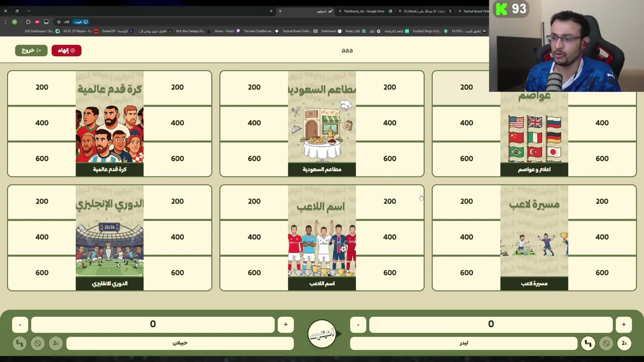This screenshot has width=644, height=362.
Task: Open the اسم اللاعب category thumbnail
Action: [x=322, y=238]
